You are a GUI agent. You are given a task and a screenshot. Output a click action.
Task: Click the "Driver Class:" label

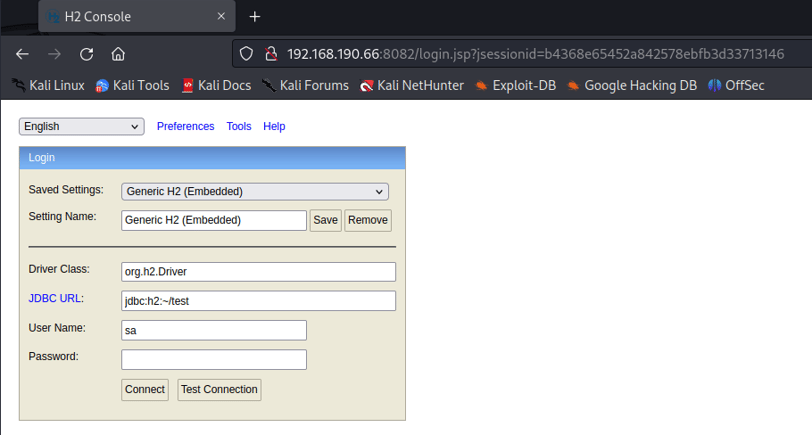click(x=59, y=269)
